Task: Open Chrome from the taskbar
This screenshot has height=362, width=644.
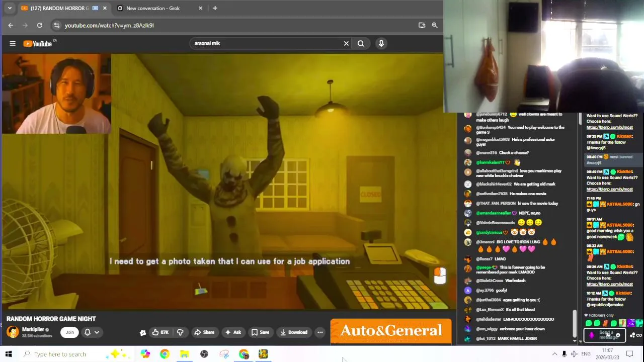Action: point(165,354)
